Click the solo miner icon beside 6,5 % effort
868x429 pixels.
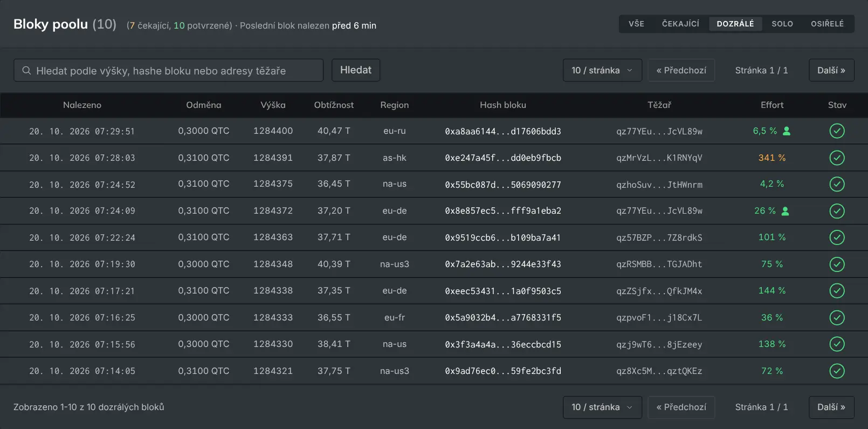pyautogui.click(x=787, y=131)
